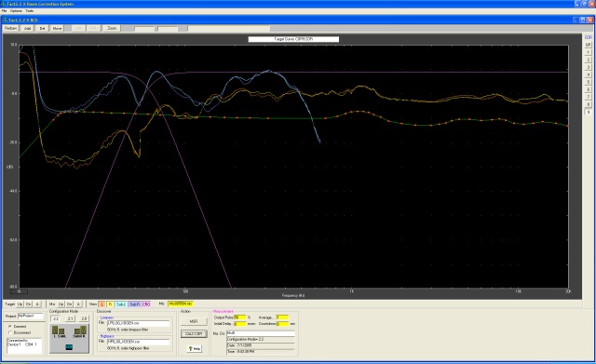Click the symbol button after Mic Dn
Screen dimensions: 596x364
78,304
